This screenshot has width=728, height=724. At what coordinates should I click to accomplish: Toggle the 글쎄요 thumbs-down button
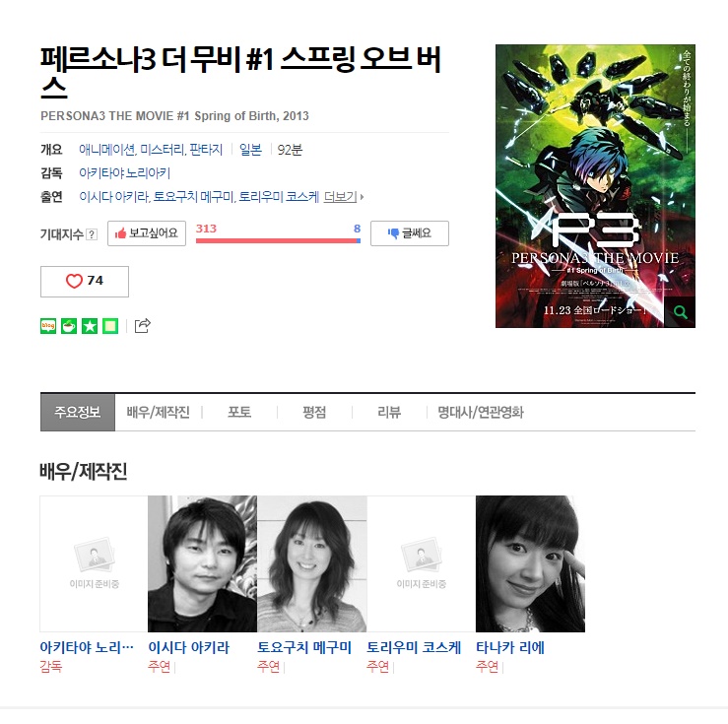(410, 233)
